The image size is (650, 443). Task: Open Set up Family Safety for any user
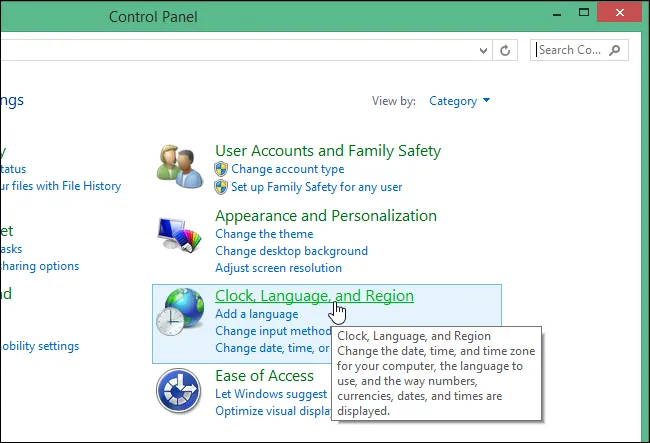pos(317,187)
